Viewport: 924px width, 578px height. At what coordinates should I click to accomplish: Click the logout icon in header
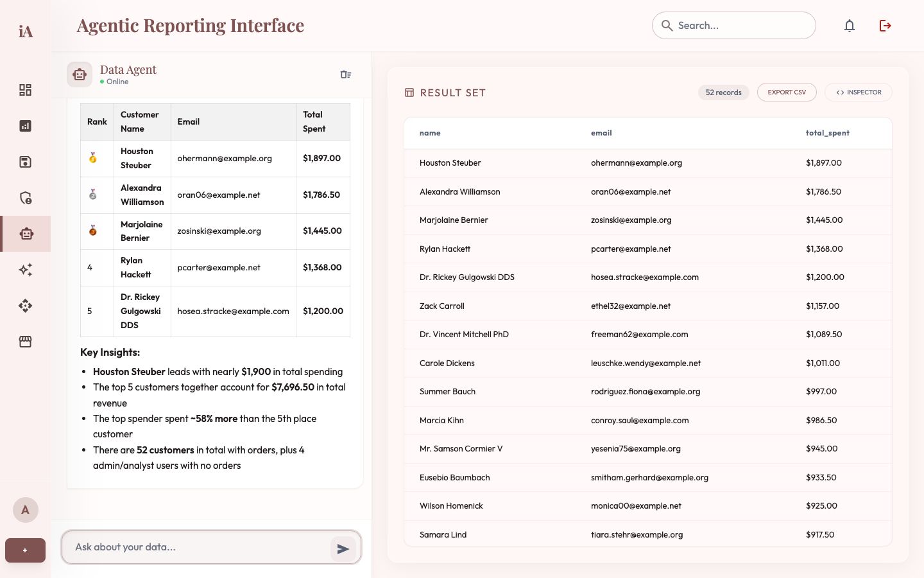tap(886, 26)
